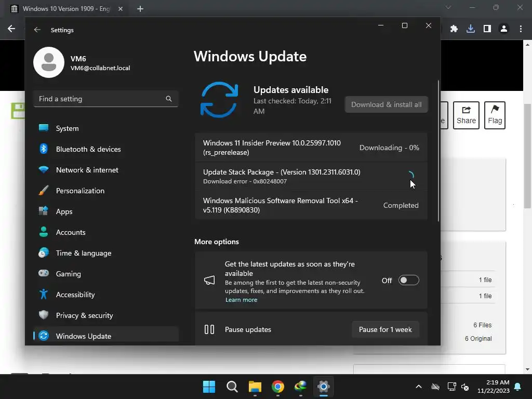The height and width of the screenshot is (399, 532).
Task: Select Windows Update in the sidebar
Action: (106, 336)
